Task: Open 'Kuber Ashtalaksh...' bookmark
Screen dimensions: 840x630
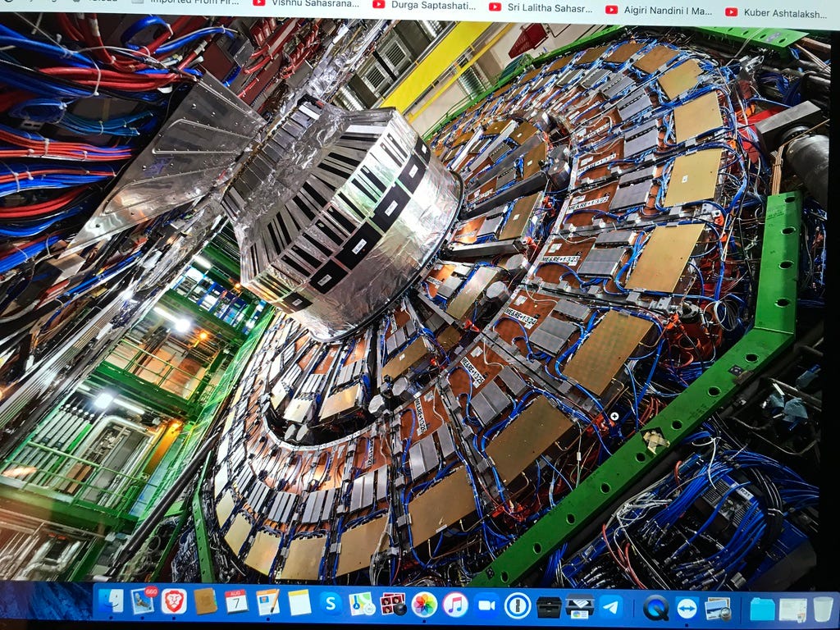Action: (777, 11)
